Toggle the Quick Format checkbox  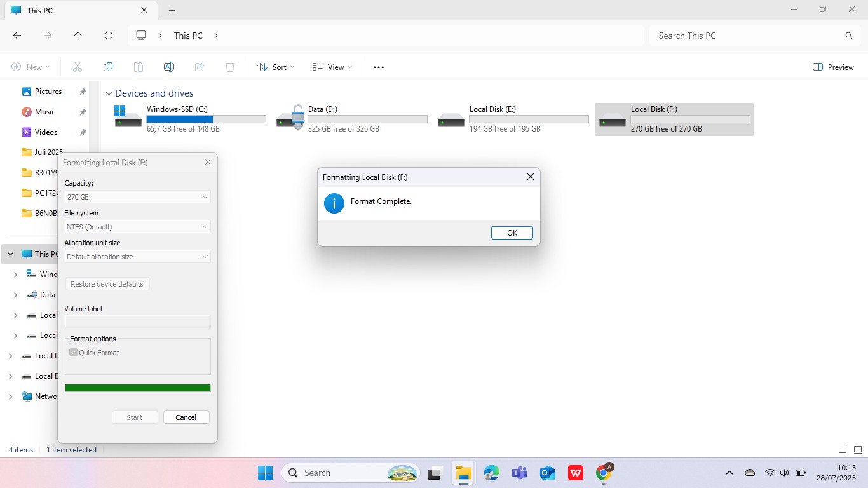coord(74,353)
